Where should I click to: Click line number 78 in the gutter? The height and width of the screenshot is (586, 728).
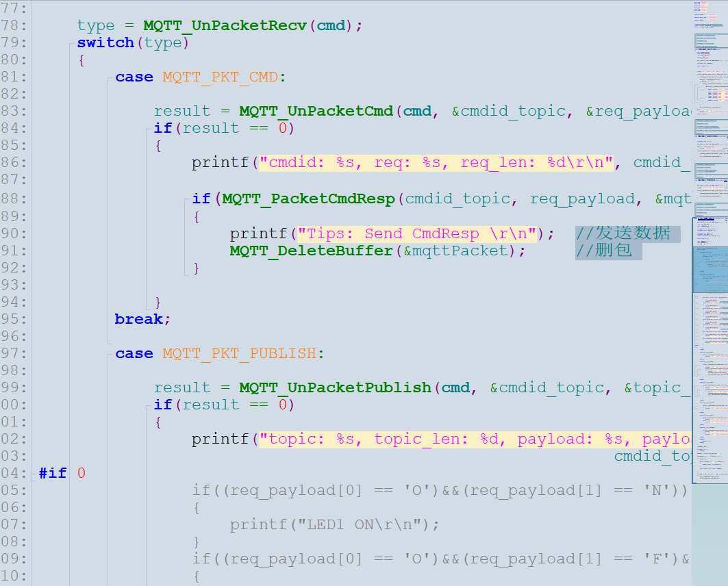click(14, 25)
